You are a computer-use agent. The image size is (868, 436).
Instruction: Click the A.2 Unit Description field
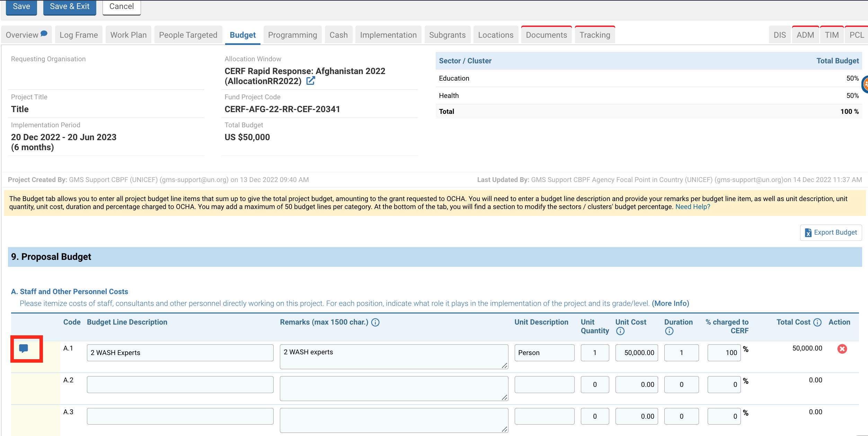point(544,384)
